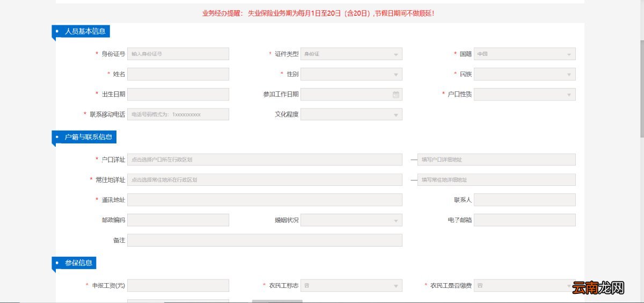Open the 文化程度 dropdown
The width and height of the screenshot is (644, 303).
click(352, 114)
